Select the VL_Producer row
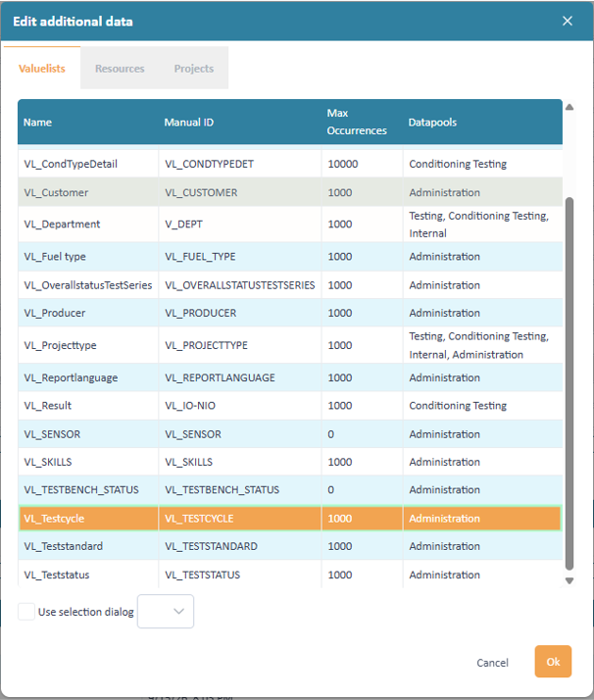Viewport: 594px width, 700px height. [290, 313]
